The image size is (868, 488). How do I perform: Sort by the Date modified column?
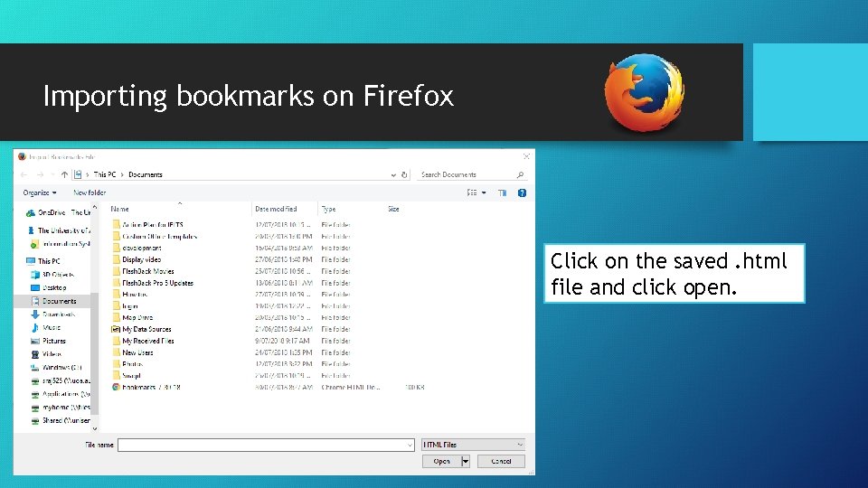[276, 209]
